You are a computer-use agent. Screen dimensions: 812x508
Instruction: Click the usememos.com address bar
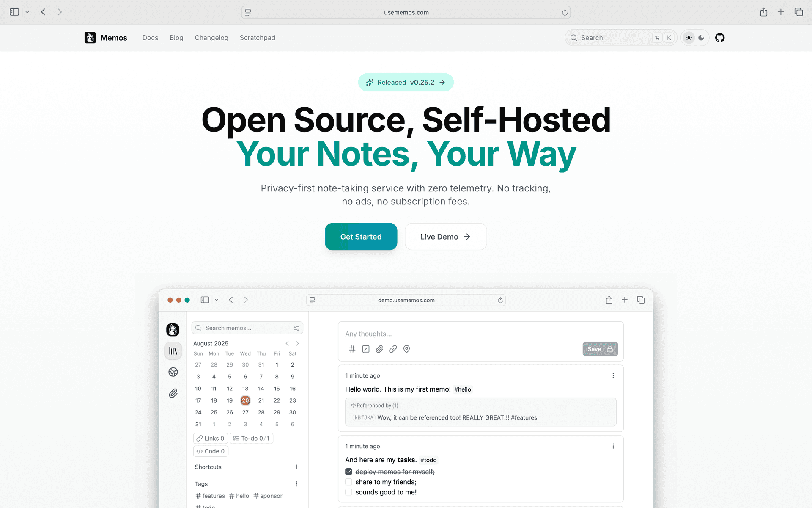tap(406, 12)
